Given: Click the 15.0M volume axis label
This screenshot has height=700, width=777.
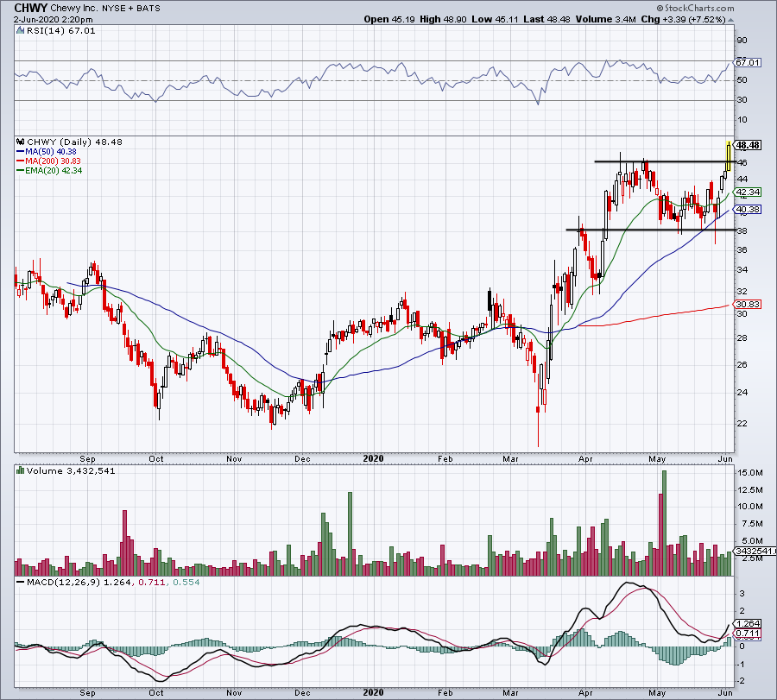Looking at the screenshot, I should point(749,473).
